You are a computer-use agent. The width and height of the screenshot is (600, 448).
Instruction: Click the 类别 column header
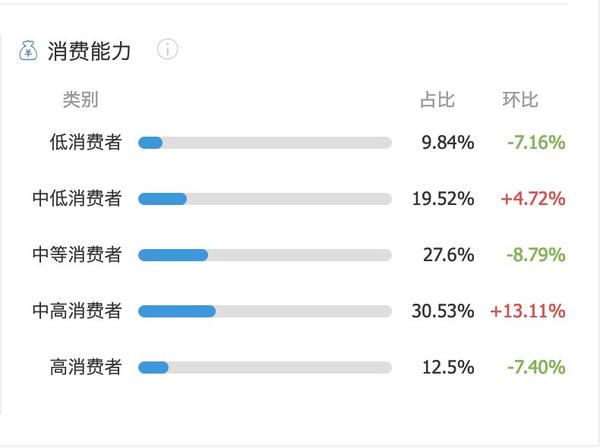(x=81, y=99)
